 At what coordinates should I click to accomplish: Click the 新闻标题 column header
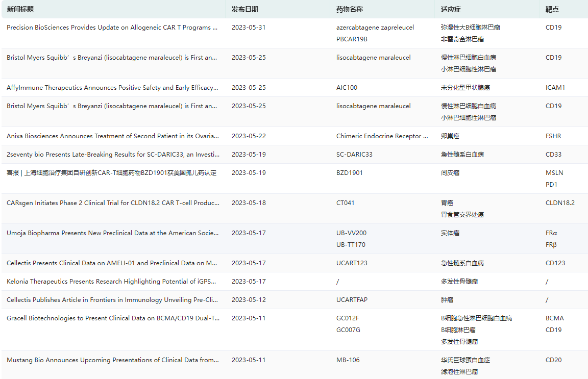point(20,9)
